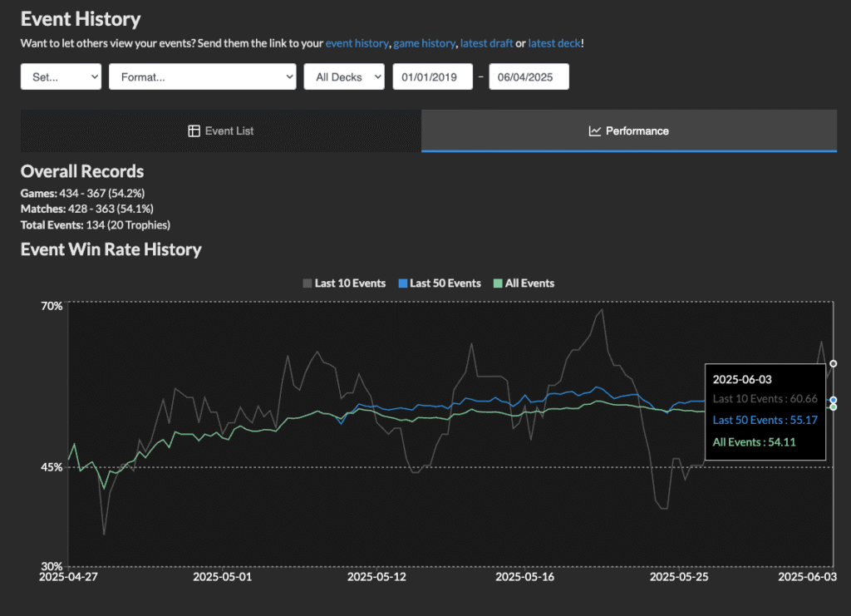Image resolution: width=851 pixels, height=616 pixels.
Task: Follow the game history link
Action: (424, 43)
